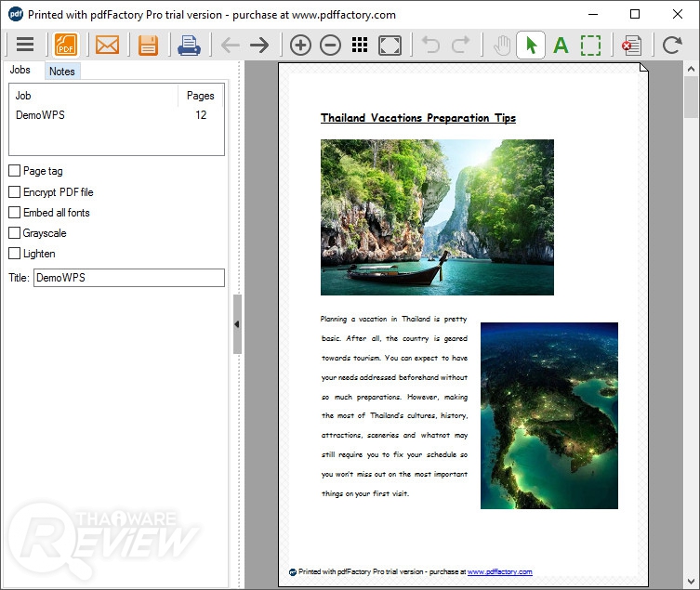Open the hamburger main menu

(x=25, y=45)
